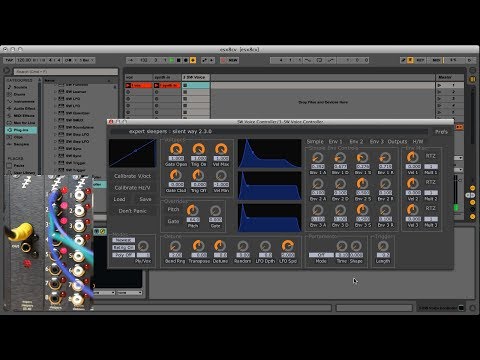Launch Master scene 1

[440, 86]
